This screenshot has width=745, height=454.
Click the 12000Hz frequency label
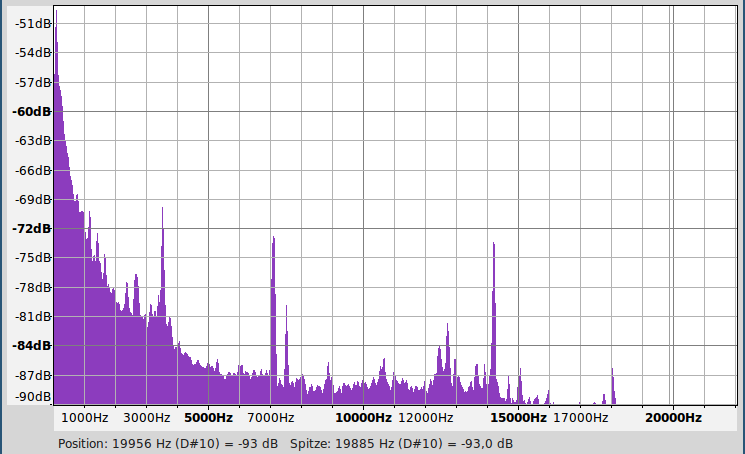tap(425, 418)
